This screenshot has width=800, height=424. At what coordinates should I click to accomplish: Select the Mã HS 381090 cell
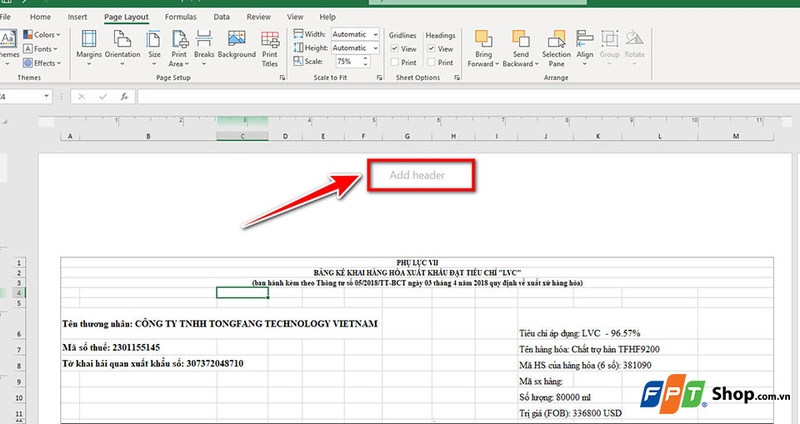point(585,365)
